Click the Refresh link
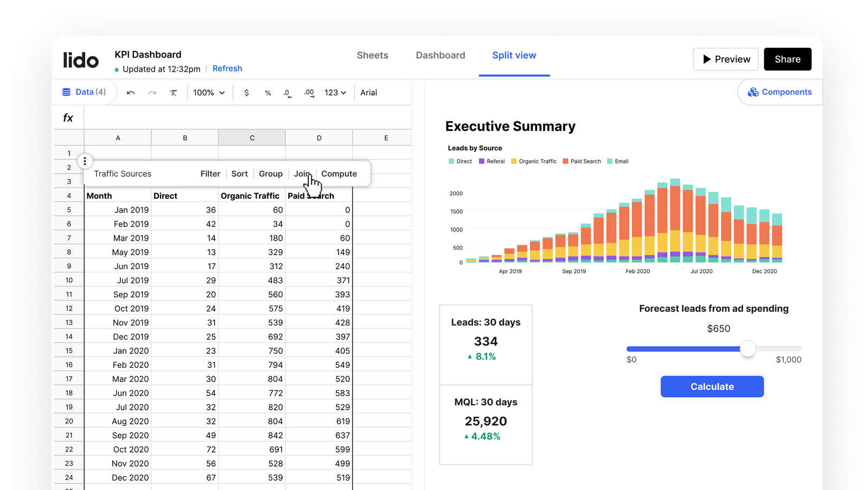 227,68
